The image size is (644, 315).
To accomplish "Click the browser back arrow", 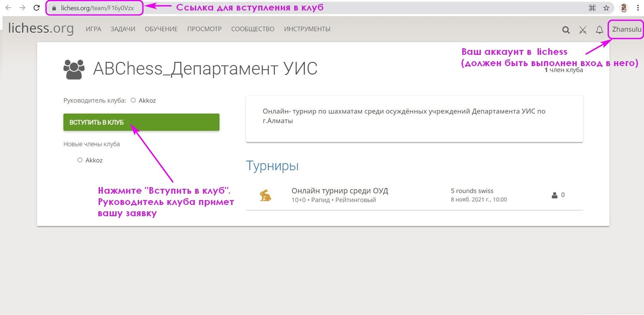I will pos(8,8).
